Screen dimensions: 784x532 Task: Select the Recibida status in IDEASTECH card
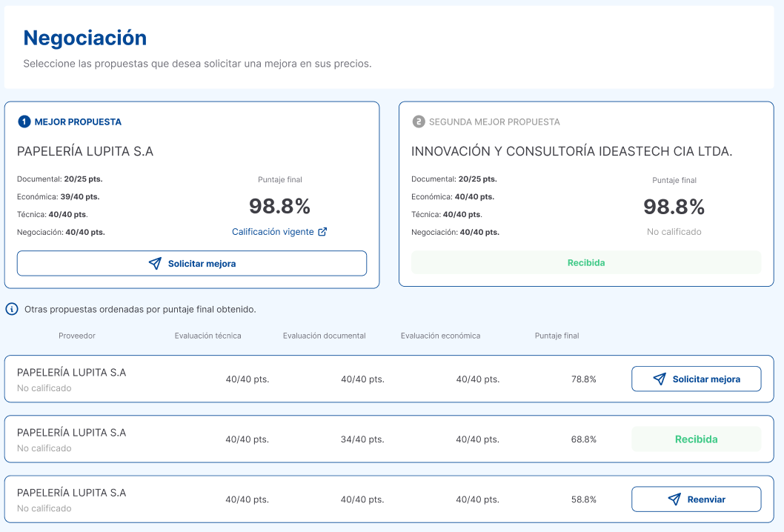(x=586, y=262)
